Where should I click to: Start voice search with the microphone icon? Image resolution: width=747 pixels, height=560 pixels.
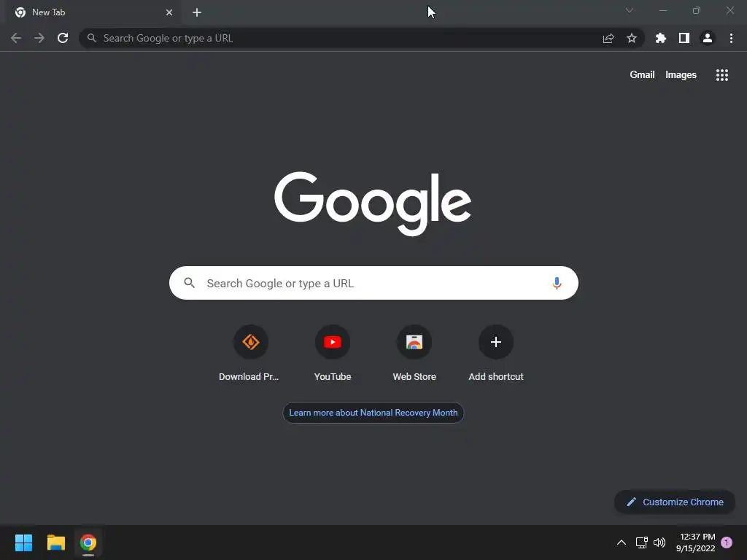pyautogui.click(x=557, y=284)
